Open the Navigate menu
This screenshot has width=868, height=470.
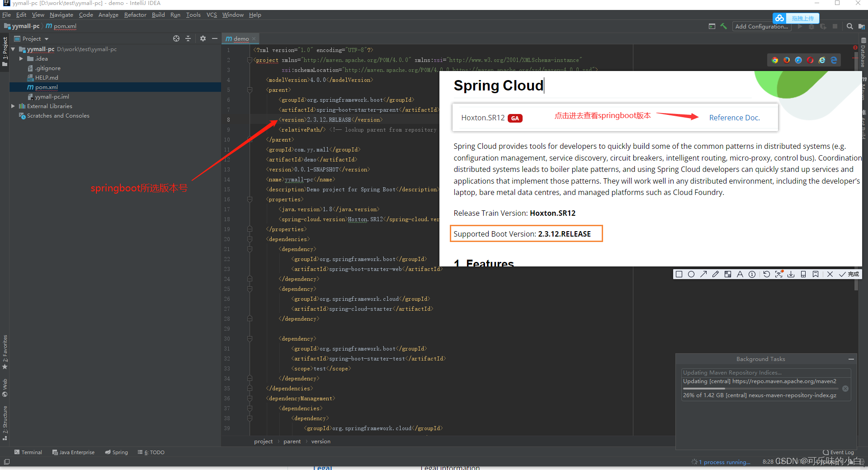click(61, 15)
